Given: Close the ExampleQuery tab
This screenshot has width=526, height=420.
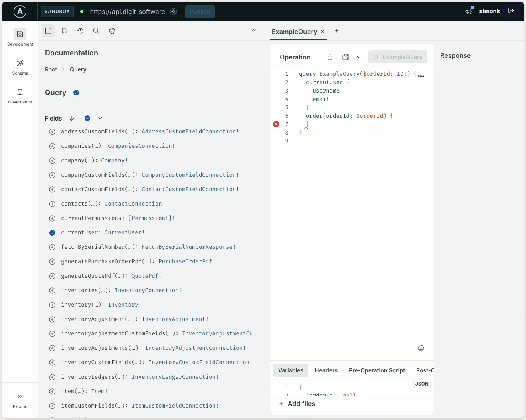Looking at the screenshot, I should click(322, 32).
